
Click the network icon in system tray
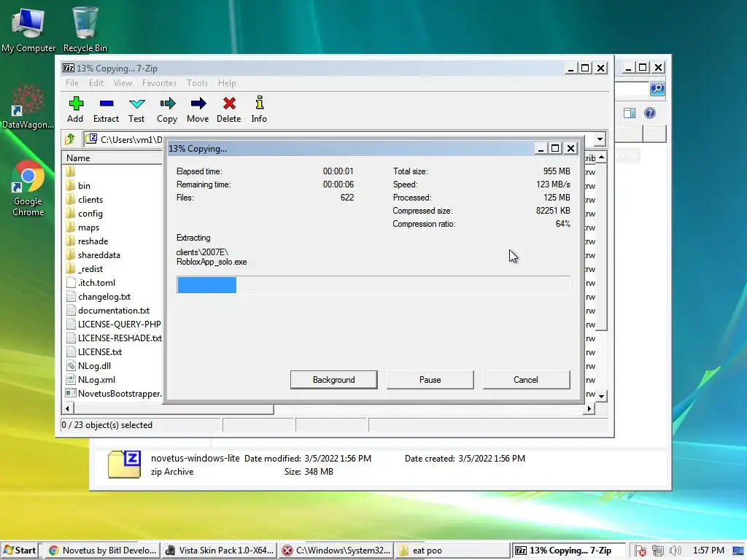[x=658, y=551]
